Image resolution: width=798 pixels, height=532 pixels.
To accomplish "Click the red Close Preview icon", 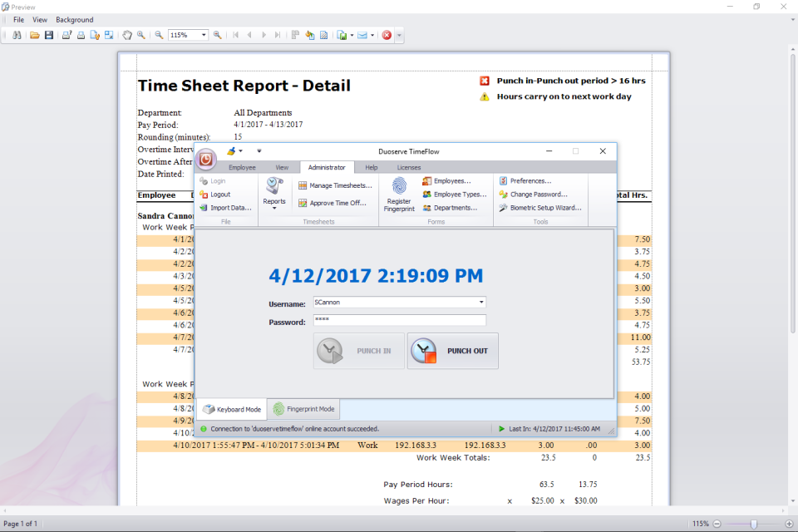I will [387, 35].
